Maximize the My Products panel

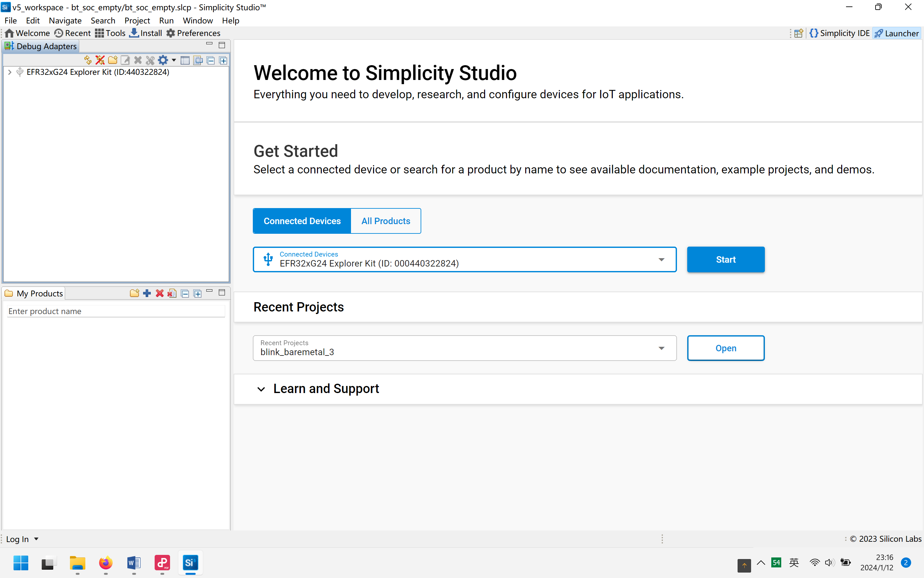[222, 293]
